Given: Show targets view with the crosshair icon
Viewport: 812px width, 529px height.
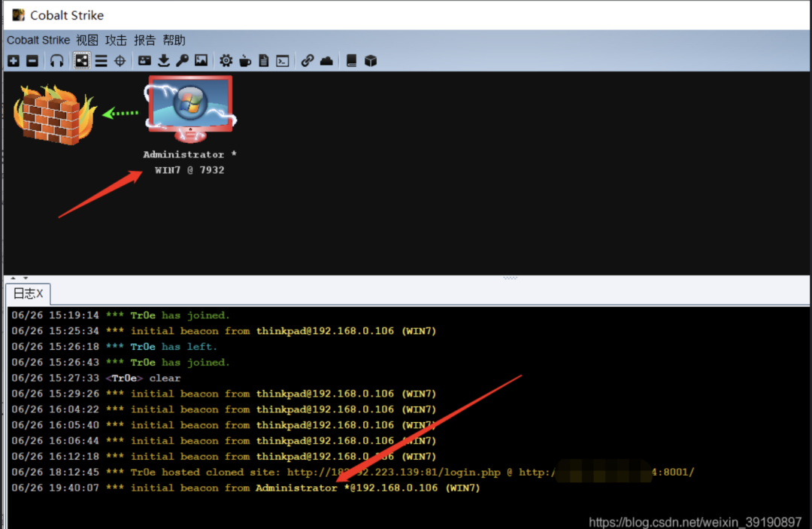Looking at the screenshot, I should tap(120, 61).
